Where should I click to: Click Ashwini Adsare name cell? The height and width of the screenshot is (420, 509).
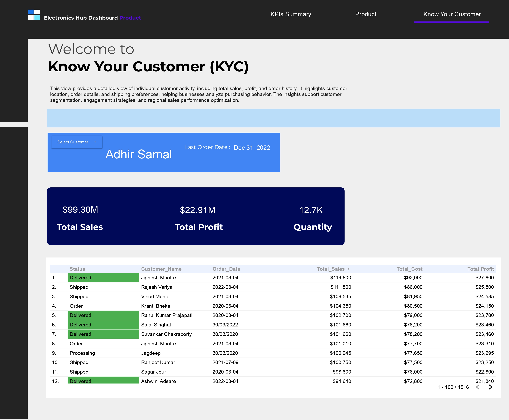[158, 381]
